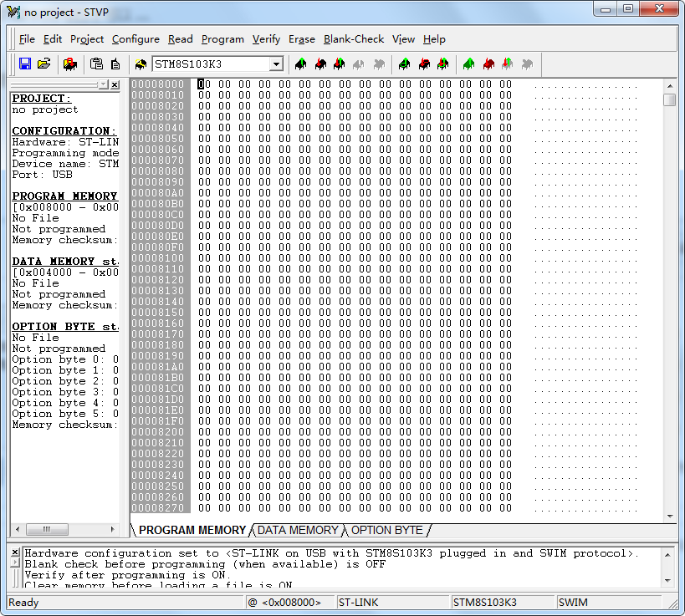Screen dimensions: 685x616
Task: Expand the STM8S103K3 device dropdown
Action: (x=276, y=64)
